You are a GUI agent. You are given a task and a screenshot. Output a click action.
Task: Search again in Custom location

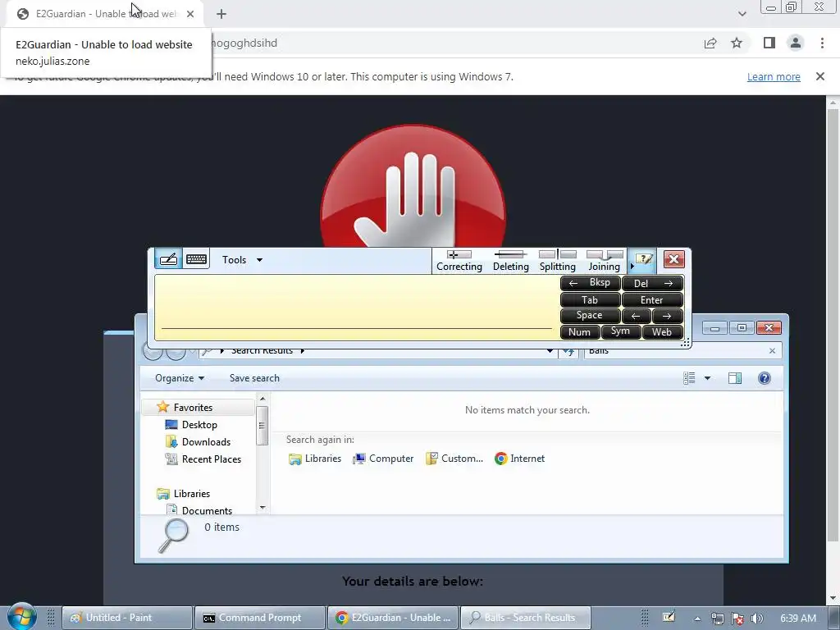click(x=454, y=459)
